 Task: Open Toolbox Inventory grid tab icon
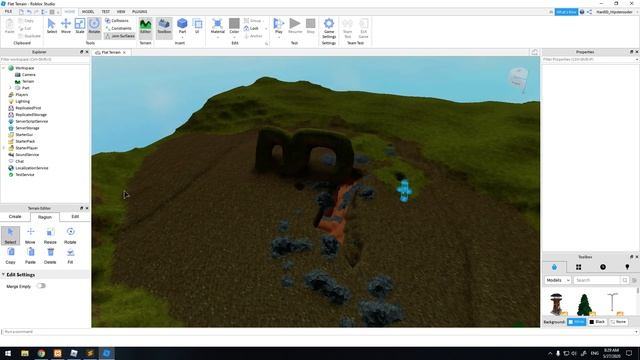point(578,267)
